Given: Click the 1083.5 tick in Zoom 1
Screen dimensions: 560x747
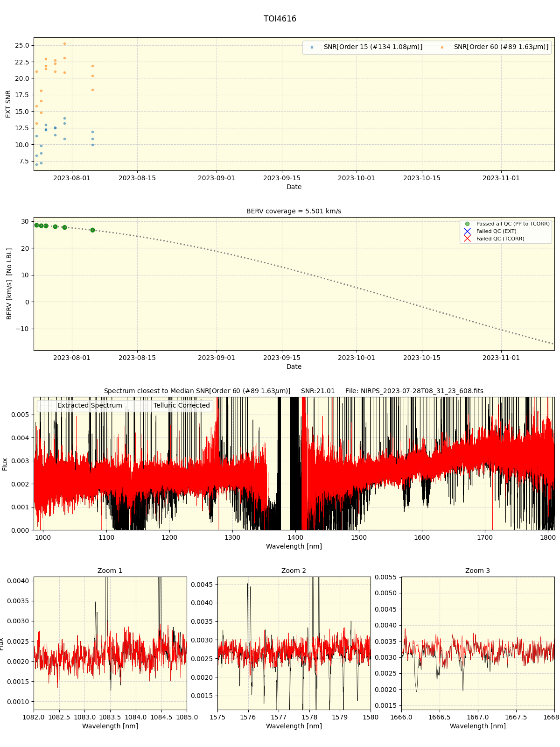Looking at the screenshot, I should [x=110, y=717].
